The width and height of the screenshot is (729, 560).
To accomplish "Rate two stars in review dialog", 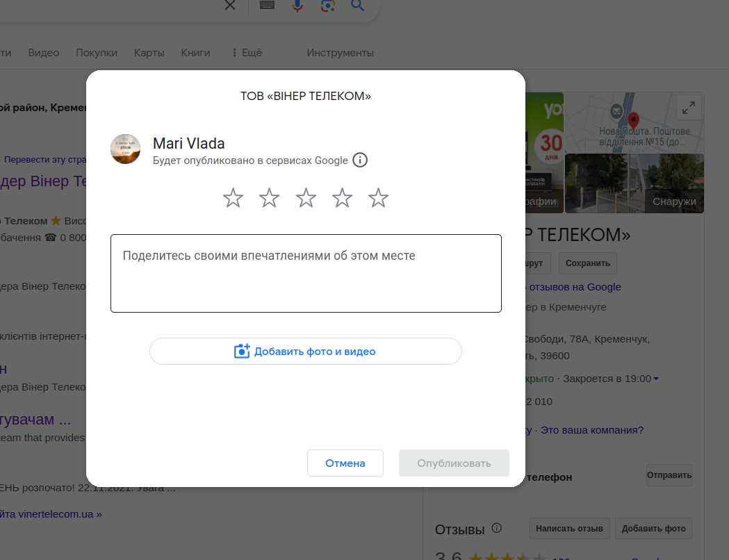I will (x=269, y=198).
